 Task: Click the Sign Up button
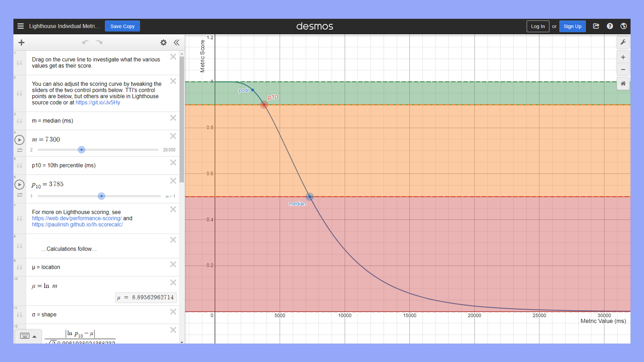pyautogui.click(x=572, y=26)
